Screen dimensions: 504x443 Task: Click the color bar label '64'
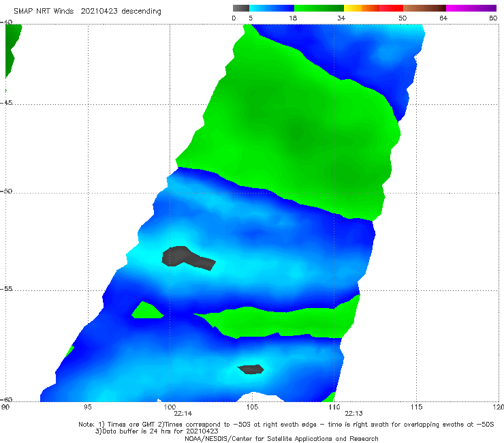pyautogui.click(x=443, y=18)
